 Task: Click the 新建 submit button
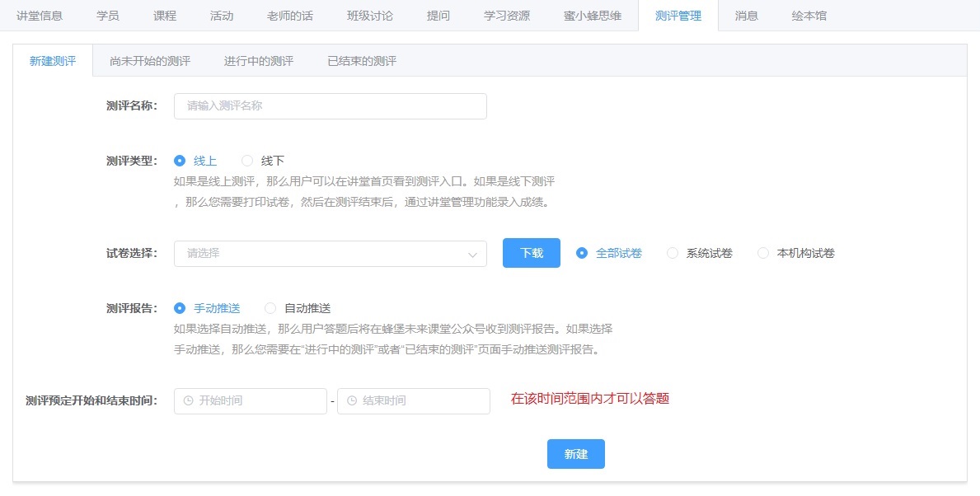[575, 454]
